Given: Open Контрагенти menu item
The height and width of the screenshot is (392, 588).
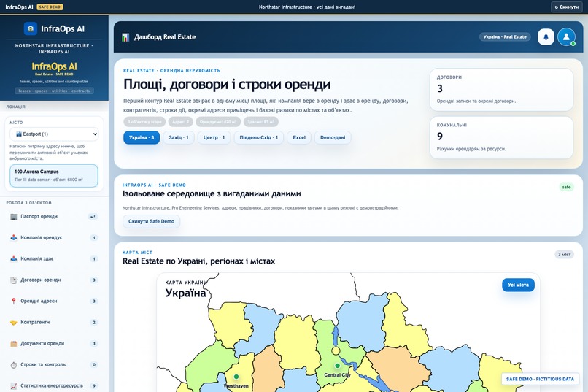Looking at the screenshot, I should [x=54, y=322].
